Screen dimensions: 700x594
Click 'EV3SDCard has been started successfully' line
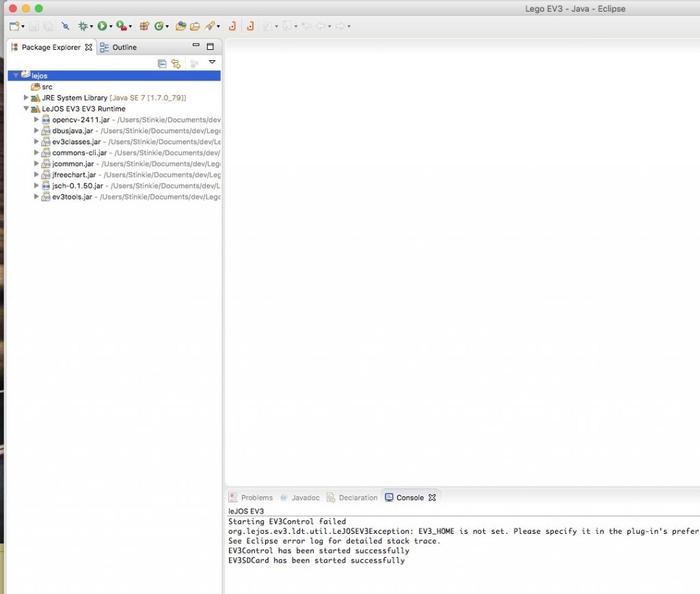317,561
